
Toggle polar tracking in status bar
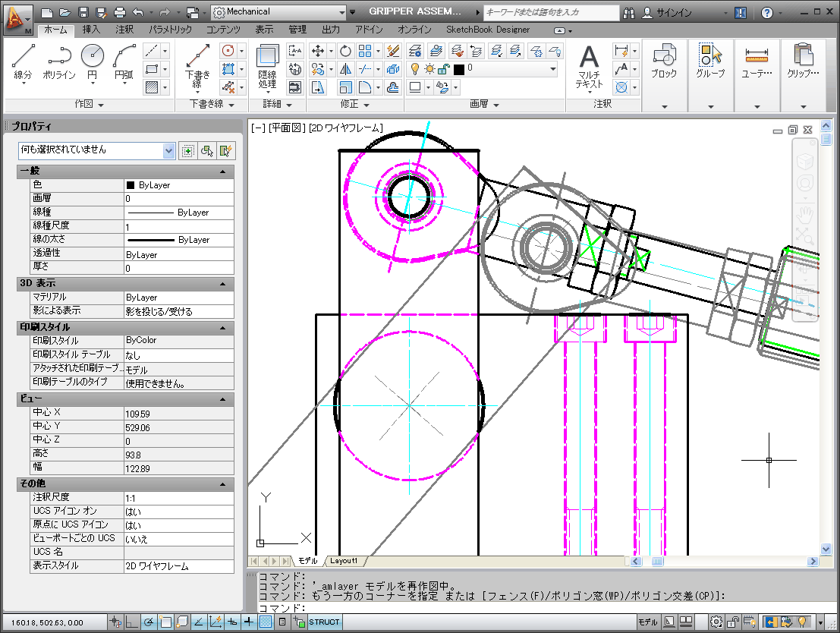coord(149,622)
